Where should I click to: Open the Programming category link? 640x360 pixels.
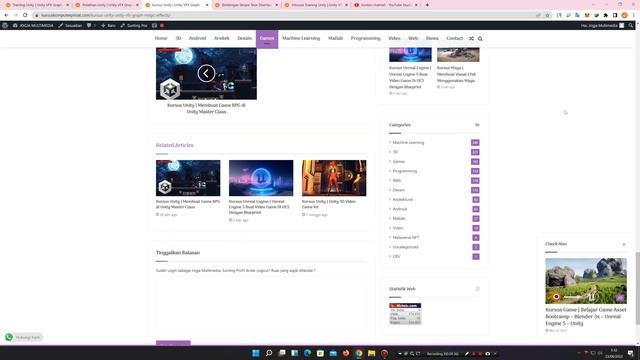(x=404, y=171)
